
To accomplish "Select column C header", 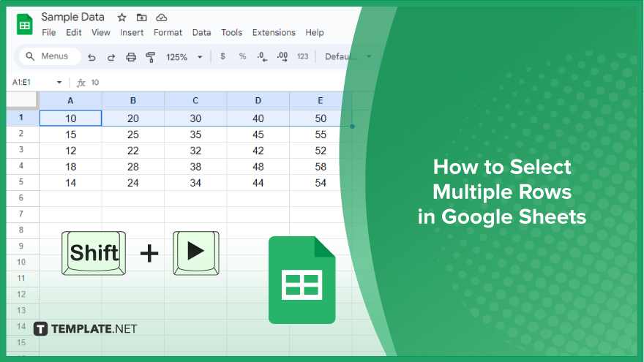I will pos(195,101).
